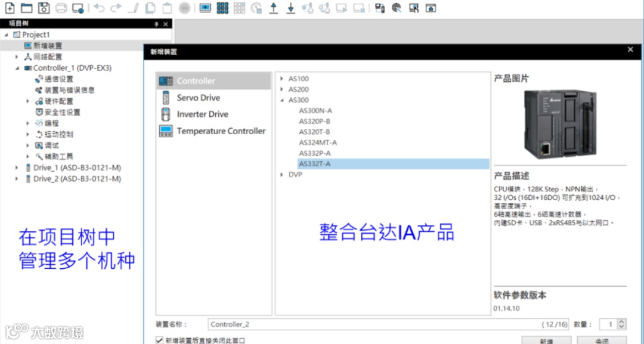Toggle 新增装置后直接关闭此窗口 checkbox
Screen dimensions: 644x344
159,340
